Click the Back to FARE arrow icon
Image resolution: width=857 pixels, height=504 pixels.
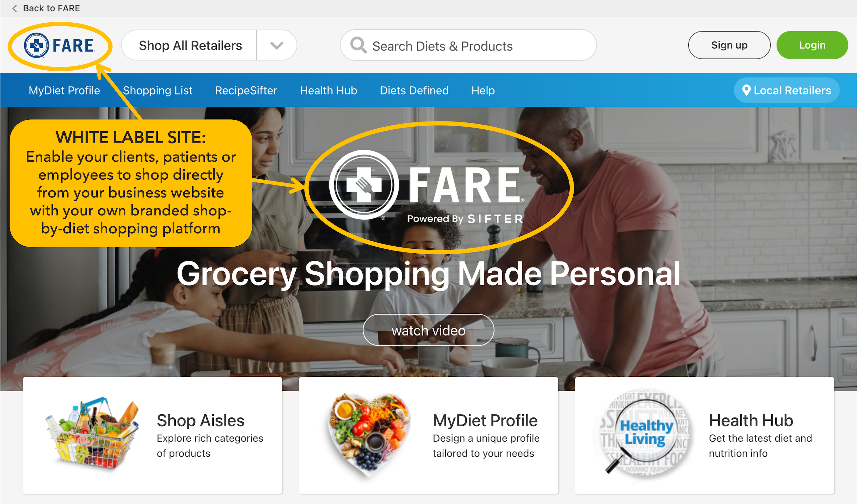15,8
